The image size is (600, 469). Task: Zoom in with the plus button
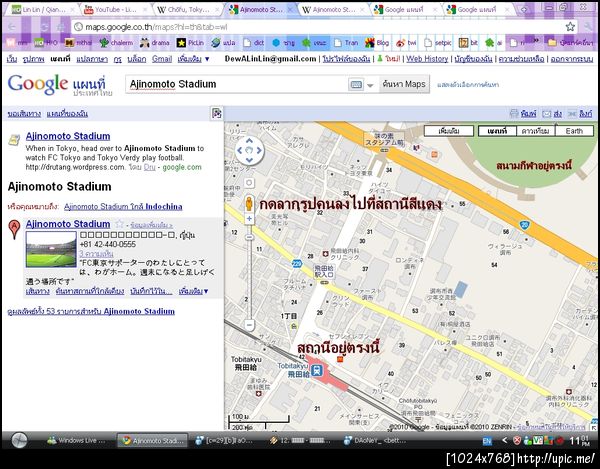click(x=249, y=218)
